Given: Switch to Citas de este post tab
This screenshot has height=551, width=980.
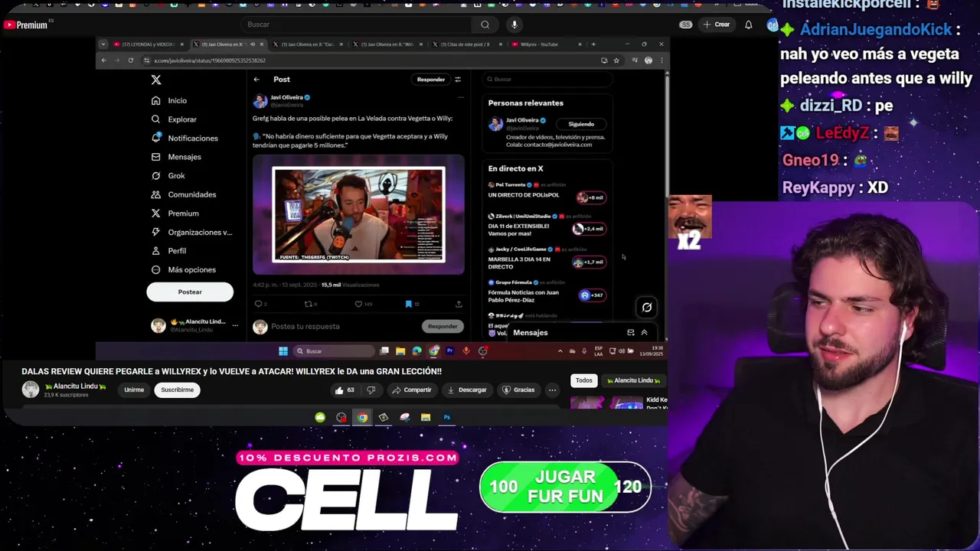Looking at the screenshot, I should (x=467, y=44).
